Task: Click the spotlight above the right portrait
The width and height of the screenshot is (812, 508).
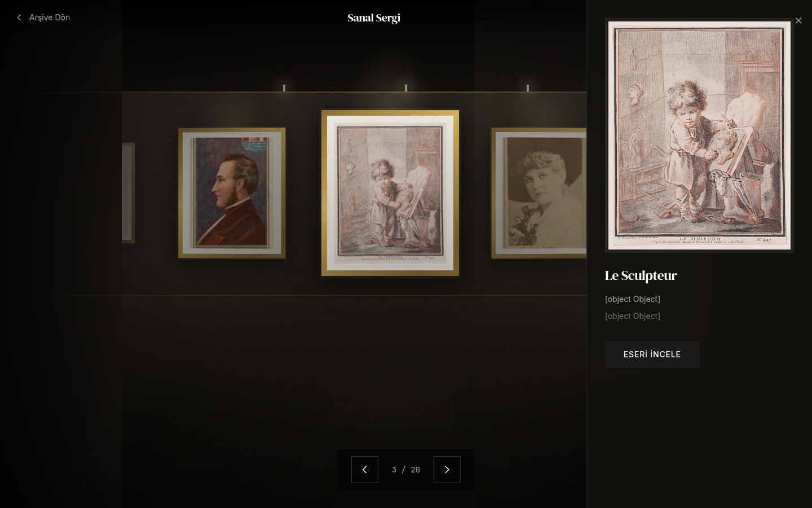Action: pyautogui.click(x=528, y=88)
